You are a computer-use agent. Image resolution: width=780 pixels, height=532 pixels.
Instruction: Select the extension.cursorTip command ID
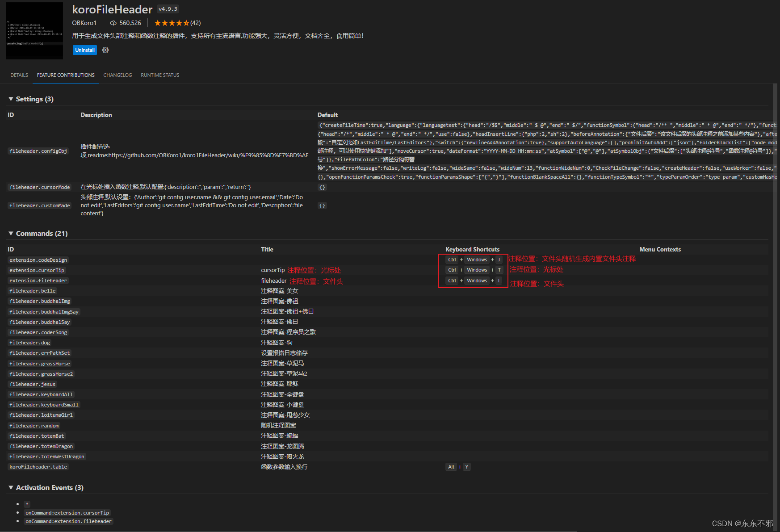[x=37, y=270]
